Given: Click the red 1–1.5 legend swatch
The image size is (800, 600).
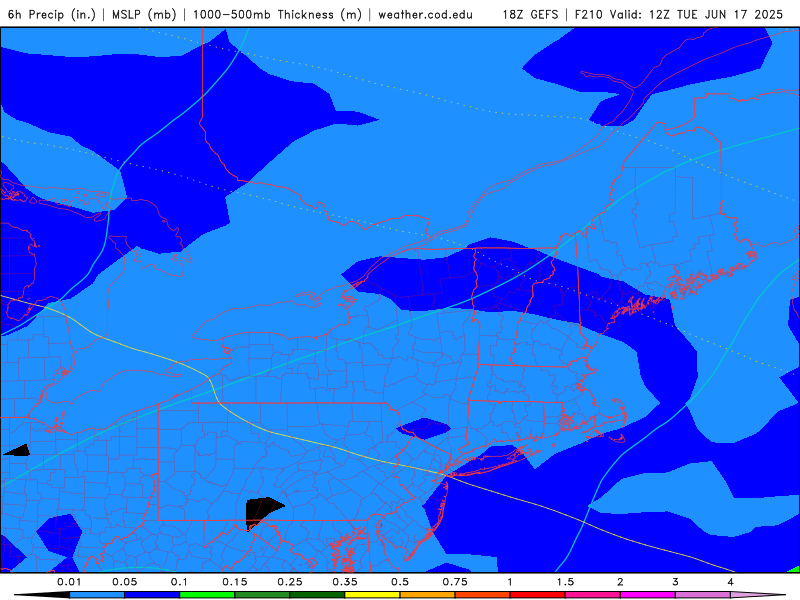Looking at the screenshot, I should (538, 595).
